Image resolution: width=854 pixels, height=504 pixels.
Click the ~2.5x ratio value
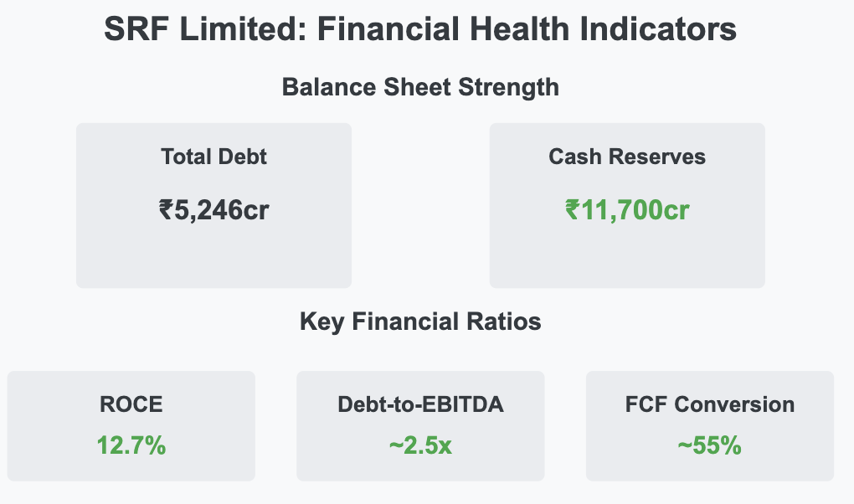(420, 445)
